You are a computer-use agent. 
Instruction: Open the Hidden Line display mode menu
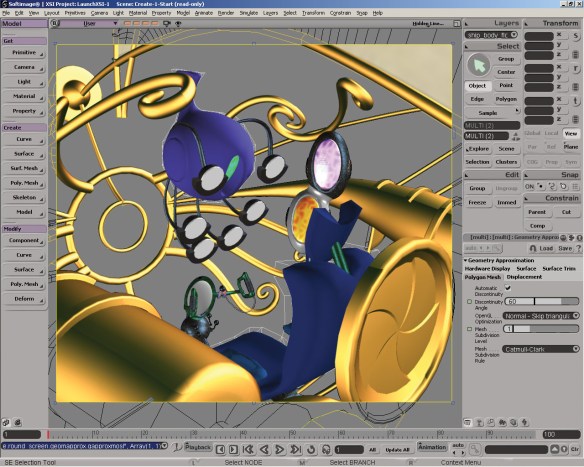point(428,23)
